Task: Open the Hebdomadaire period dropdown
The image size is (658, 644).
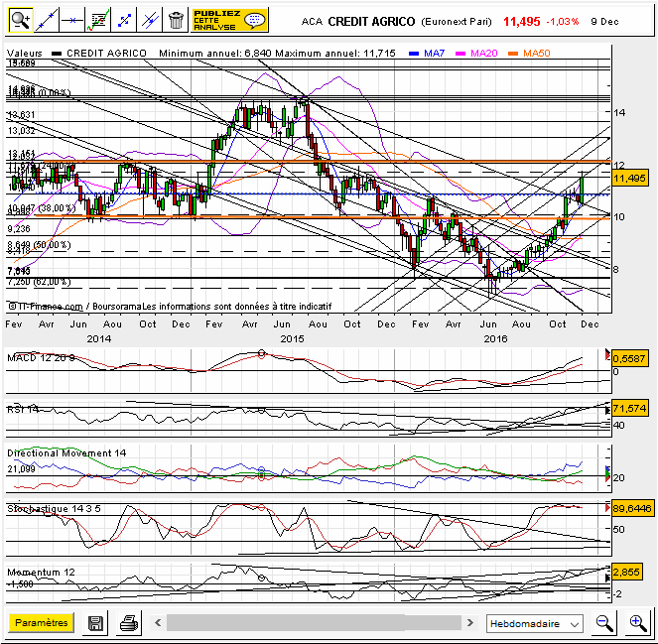Action: pos(535,624)
